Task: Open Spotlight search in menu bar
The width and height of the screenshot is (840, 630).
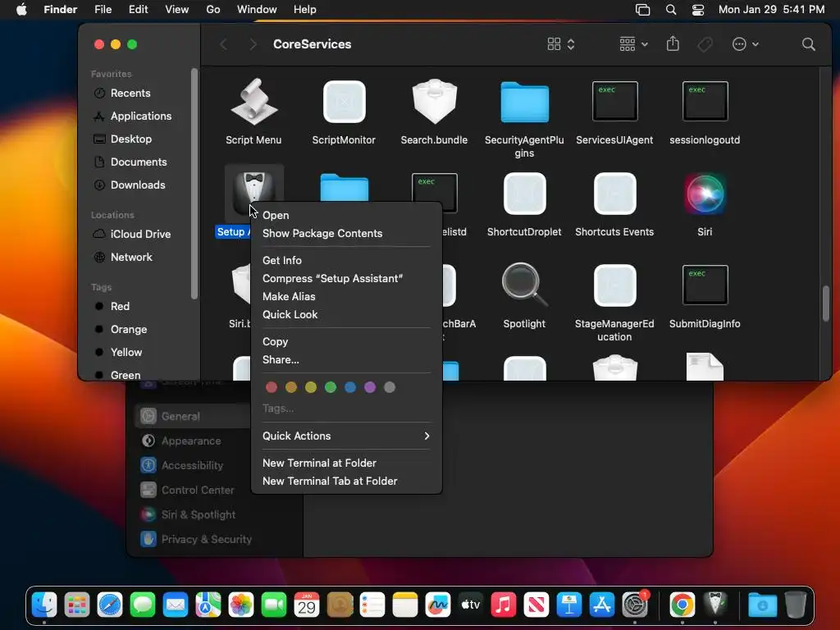Action: (671, 10)
